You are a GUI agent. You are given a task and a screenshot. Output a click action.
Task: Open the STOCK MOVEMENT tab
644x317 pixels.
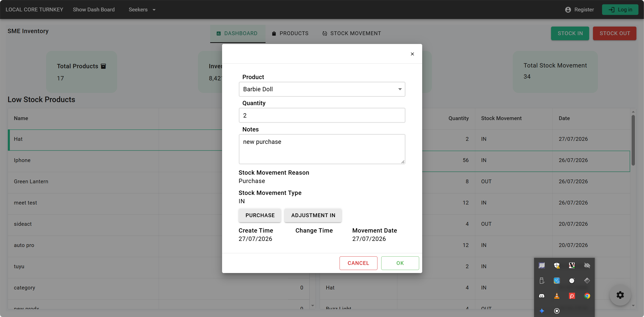click(351, 33)
